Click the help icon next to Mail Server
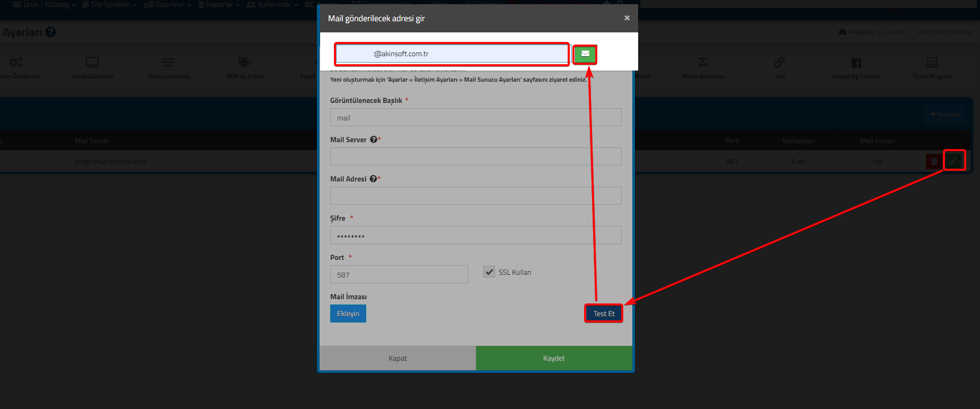Screen dimensions: 980x409 [374, 140]
